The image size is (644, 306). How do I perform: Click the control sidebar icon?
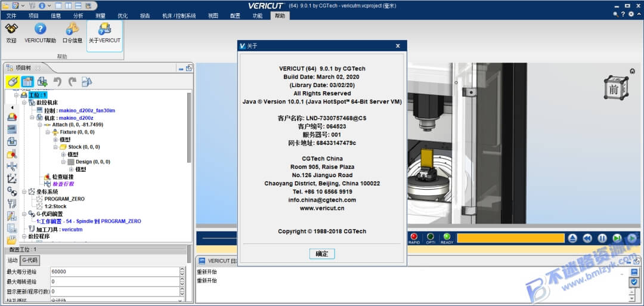(x=12, y=129)
